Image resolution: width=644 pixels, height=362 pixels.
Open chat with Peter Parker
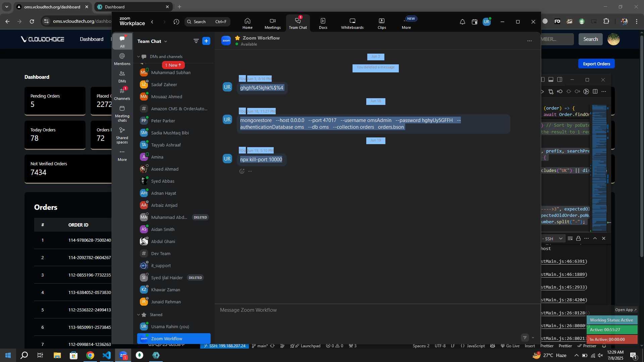[174, 121]
